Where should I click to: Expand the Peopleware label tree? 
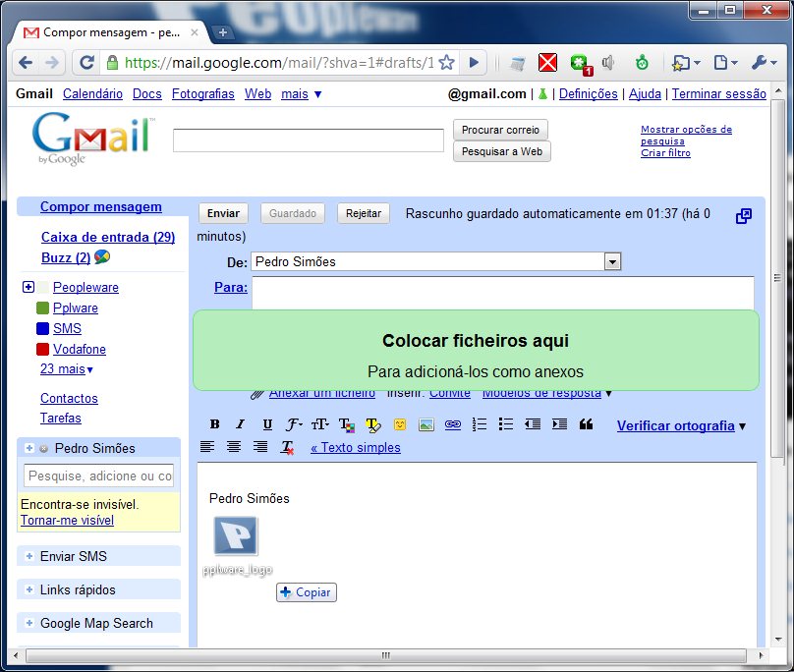[28, 287]
